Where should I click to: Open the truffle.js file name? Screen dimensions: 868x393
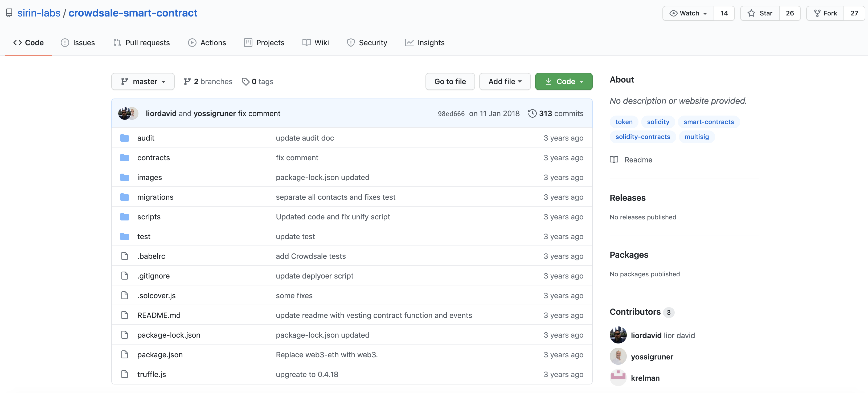[x=151, y=374]
